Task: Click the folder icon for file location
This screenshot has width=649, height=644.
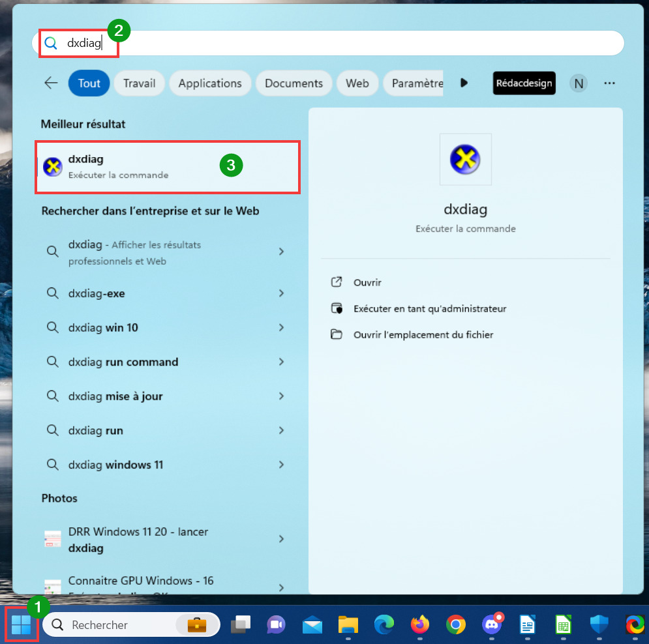Action: pyautogui.click(x=337, y=334)
